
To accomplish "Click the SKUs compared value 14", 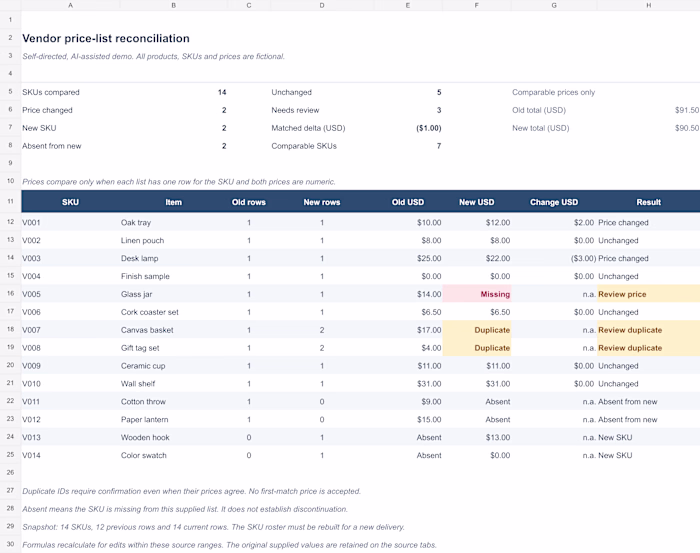I will (x=222, y=92).
